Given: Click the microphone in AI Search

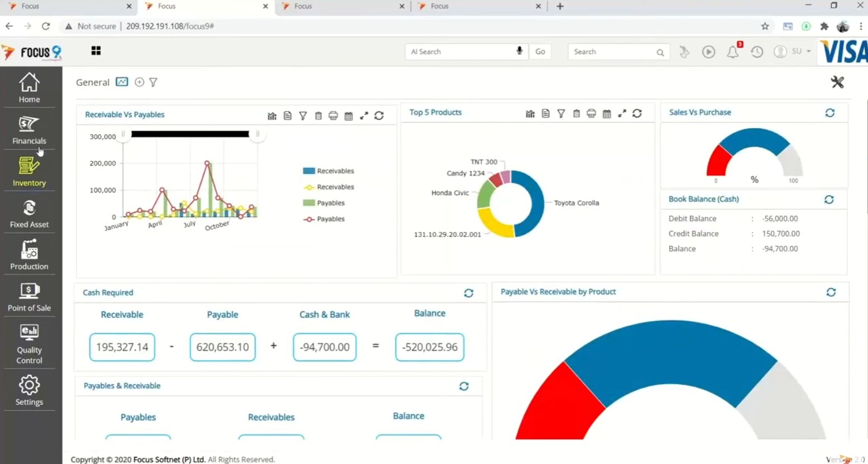Looking at the screenshot, I should click(x=519, y=51).
